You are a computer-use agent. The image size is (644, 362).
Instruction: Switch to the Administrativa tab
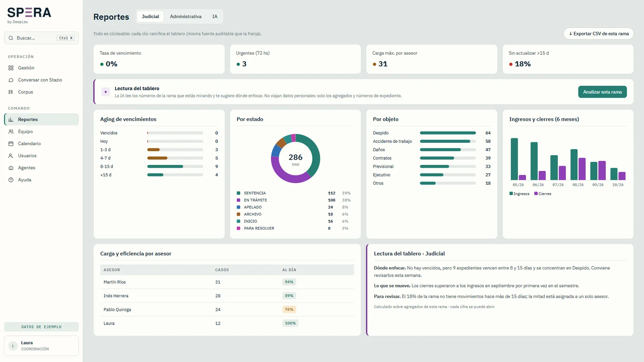(186, 16)
